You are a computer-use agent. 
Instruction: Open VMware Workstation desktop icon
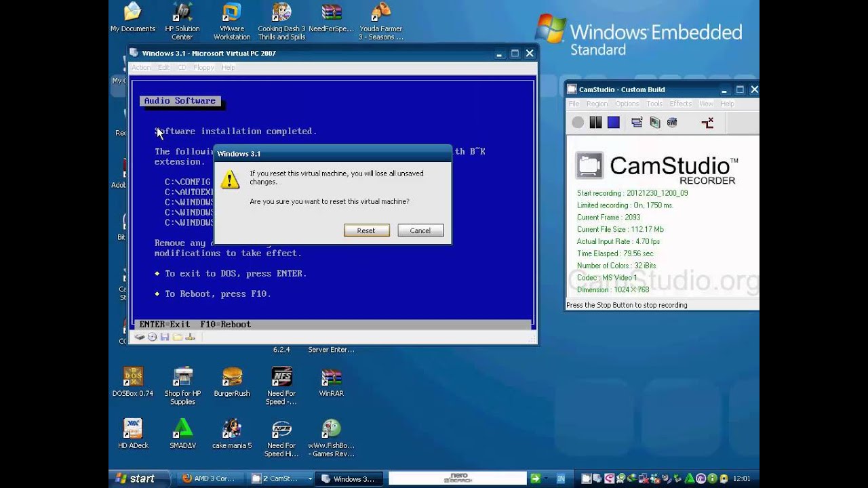point(232,22)
